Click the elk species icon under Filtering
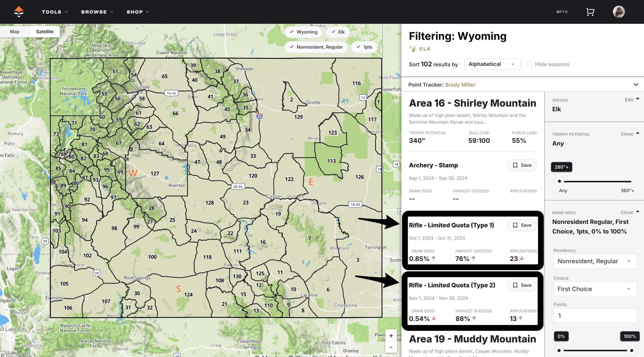The height and width of the screenshot is (357, 644). (412, 48)
